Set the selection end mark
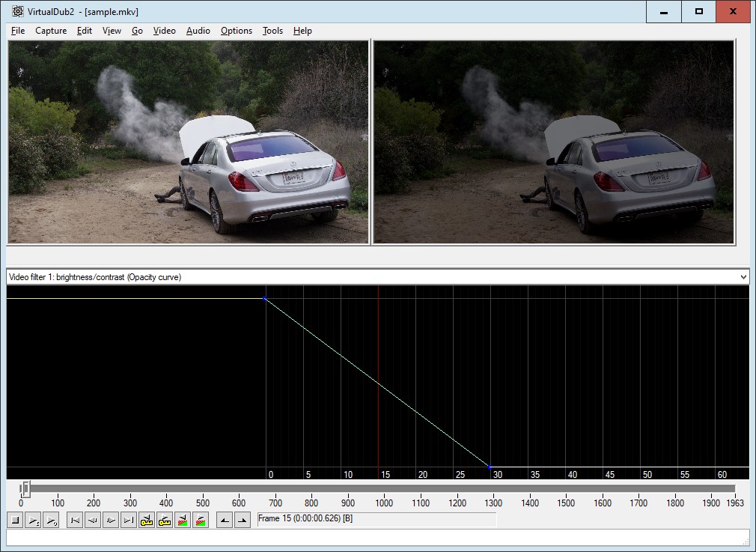756x552 pixels. point(243,521)
